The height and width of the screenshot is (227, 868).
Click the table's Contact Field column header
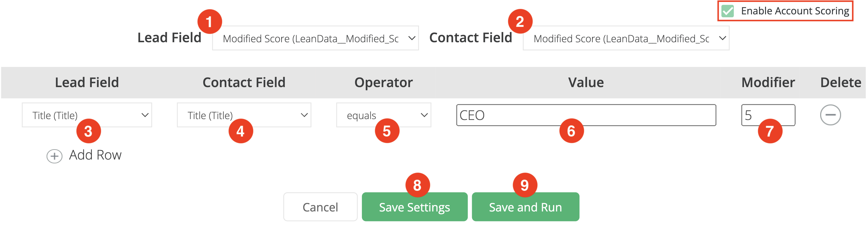[x=244, y=82]
